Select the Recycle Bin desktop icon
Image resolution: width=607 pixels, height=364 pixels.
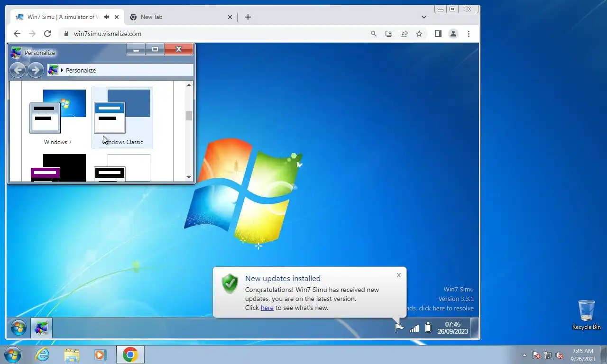point(587,315)
